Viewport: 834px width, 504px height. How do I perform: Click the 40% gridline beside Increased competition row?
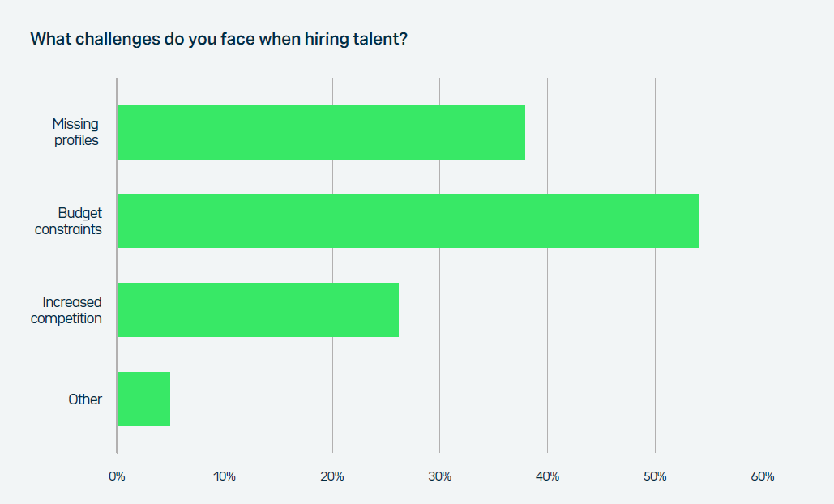(547, 310)
